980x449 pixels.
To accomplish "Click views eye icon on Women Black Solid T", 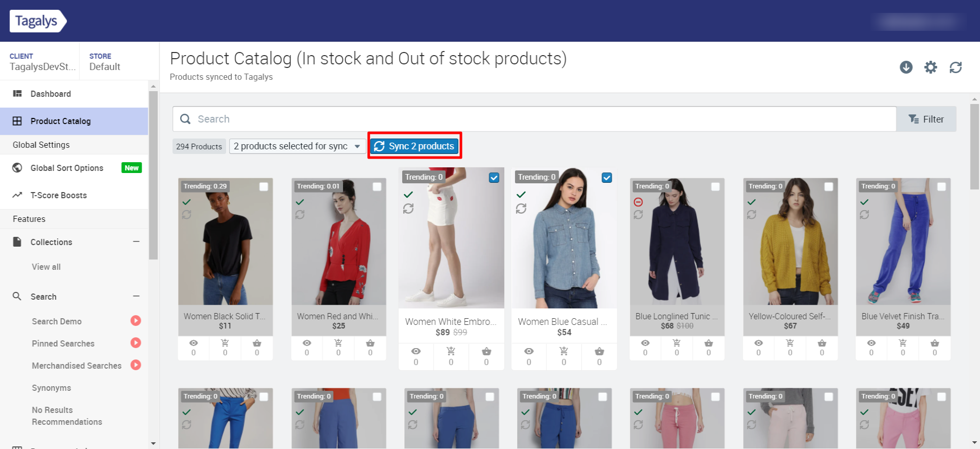I will [194, 343].
